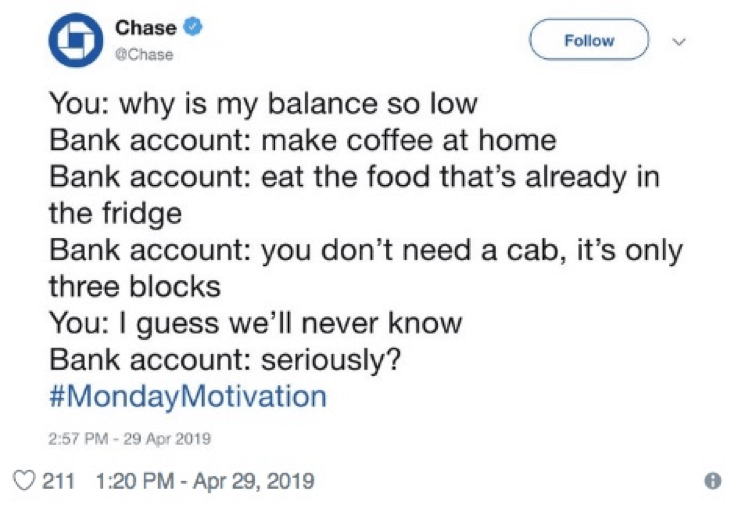Open the #MondayMotivation hashtag
Viewport: 737px width, 508px height.
tap(188, 396)
